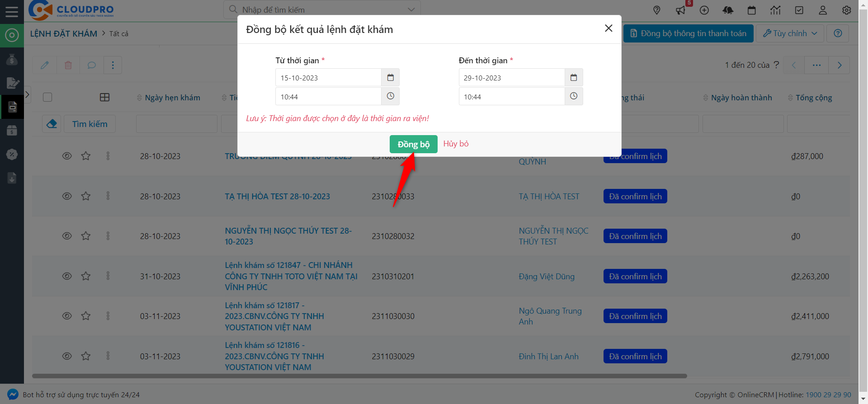Open the Messenger bot support icon
Screen dimensions: 868x404
(13, 395)
